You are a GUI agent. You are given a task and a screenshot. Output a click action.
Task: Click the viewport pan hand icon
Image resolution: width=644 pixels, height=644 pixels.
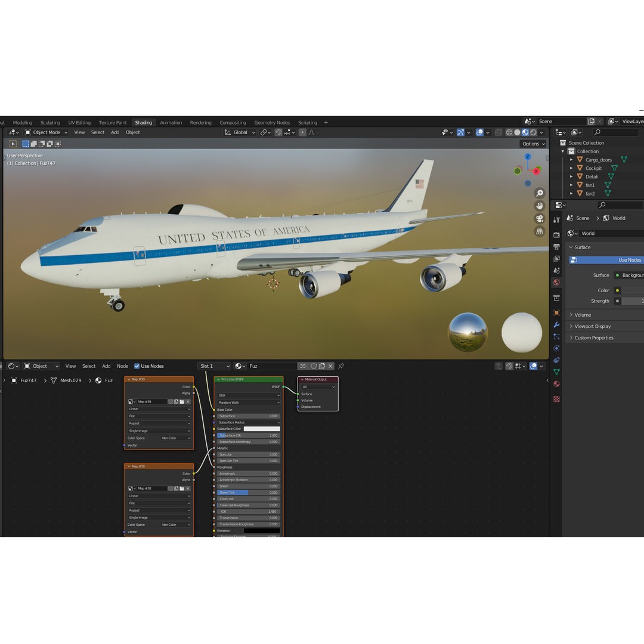[x=540, y=206]
